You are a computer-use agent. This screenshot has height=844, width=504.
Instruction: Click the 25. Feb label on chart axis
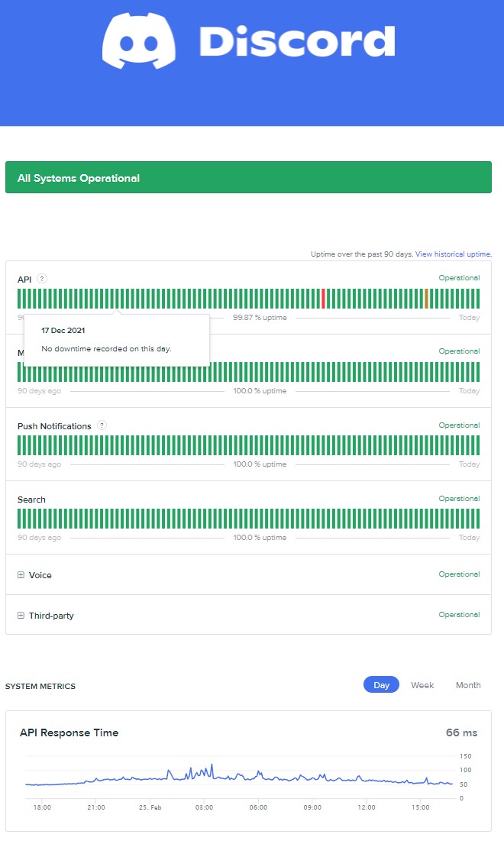[150, 807]
